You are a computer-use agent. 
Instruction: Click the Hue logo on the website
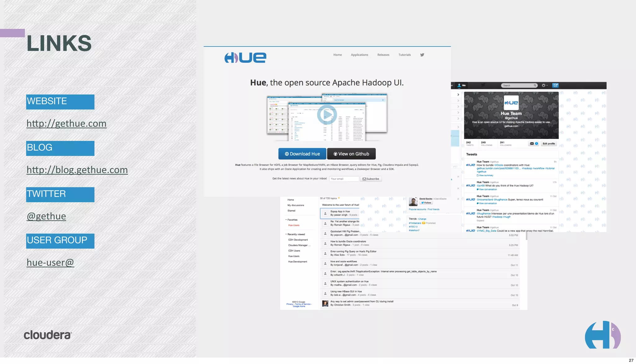pyautogui.click(x=245, y=57)
